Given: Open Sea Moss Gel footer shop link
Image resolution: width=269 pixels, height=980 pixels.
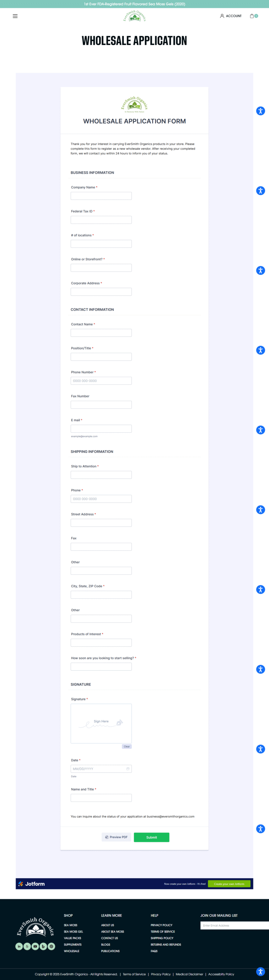Looking at the screenshot, I should pyautogui.click(x=74, y=931).
